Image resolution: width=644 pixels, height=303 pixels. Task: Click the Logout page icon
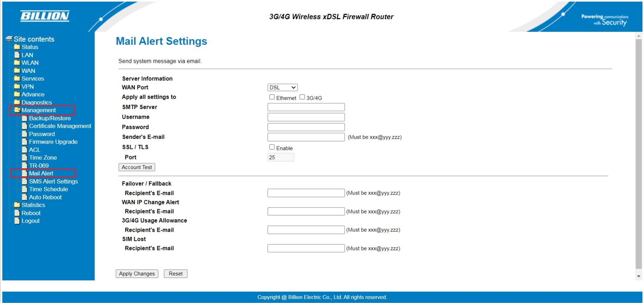tap(17, 221)
